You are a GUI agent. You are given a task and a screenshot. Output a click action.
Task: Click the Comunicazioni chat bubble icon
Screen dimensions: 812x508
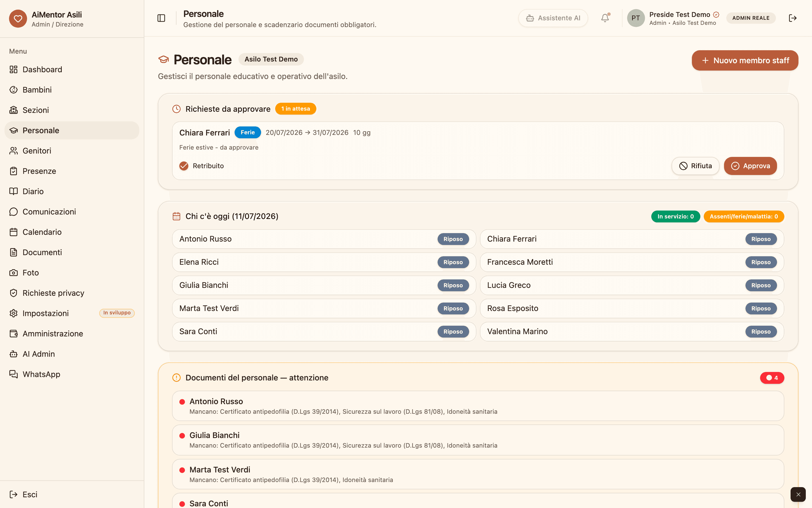click(14, 212)
